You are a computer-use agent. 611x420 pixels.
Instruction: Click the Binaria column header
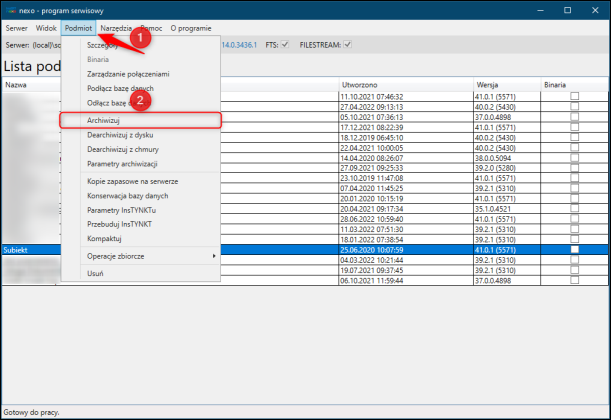574,85
